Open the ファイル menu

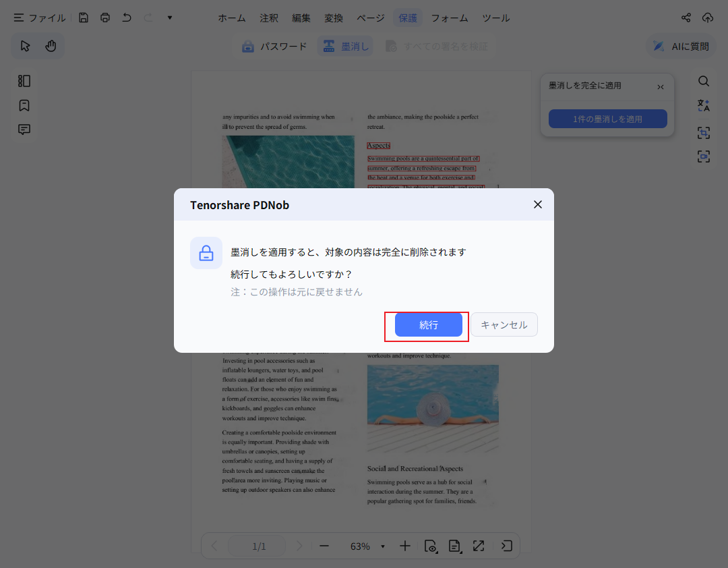[x=40, y=18]
